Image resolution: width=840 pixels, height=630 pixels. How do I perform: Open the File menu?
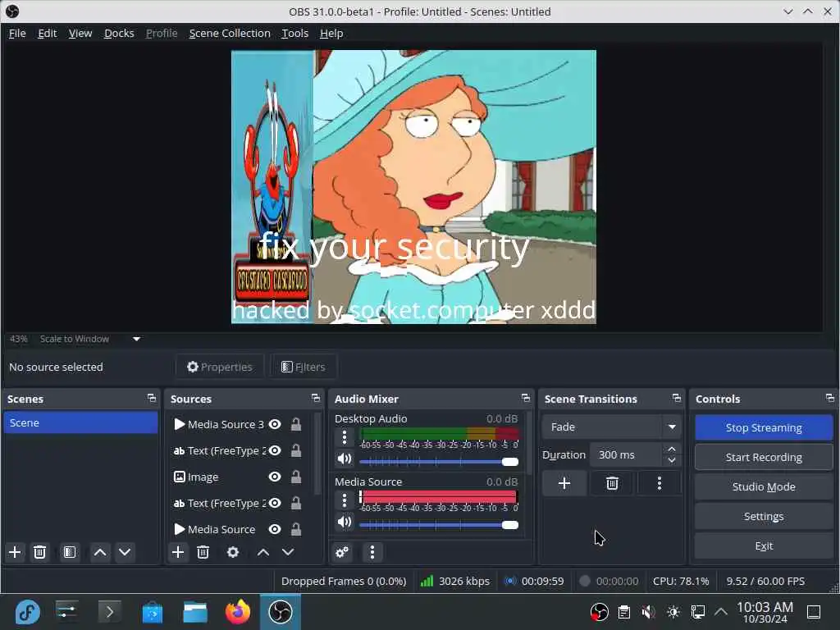pos(17,33)
